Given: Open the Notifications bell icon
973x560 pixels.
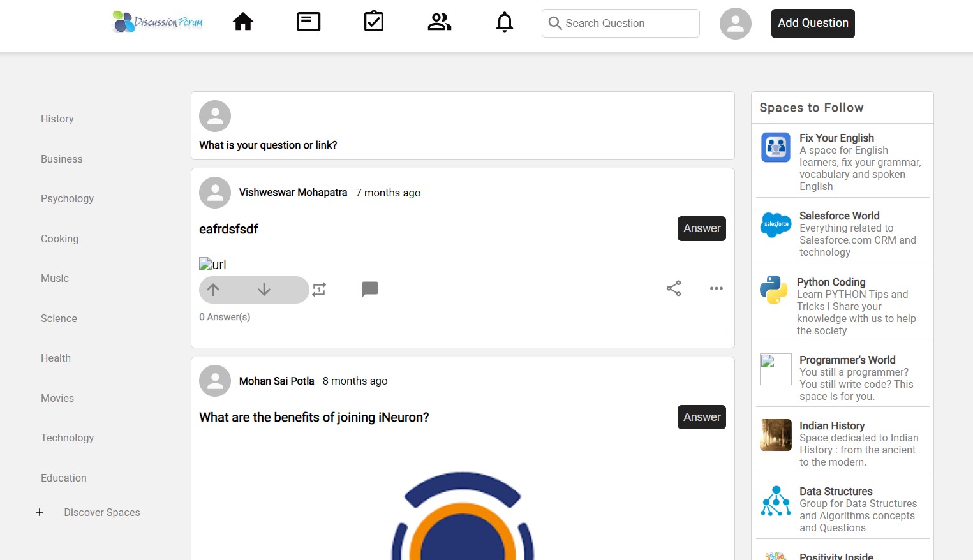Looking at the screenshot, I should [x=505, y=22].
